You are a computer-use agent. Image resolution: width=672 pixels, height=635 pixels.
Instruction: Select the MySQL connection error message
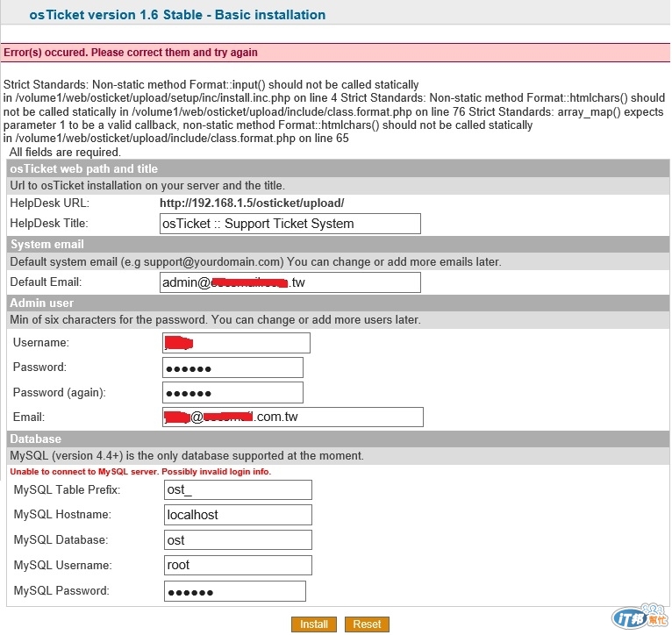click(140, 472)
